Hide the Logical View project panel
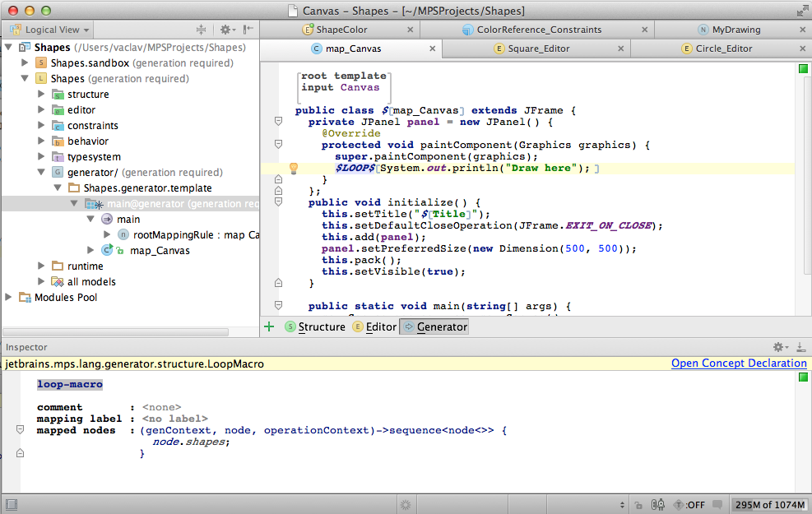The width and height of the screenshot is (812, 514). (248, 30)
